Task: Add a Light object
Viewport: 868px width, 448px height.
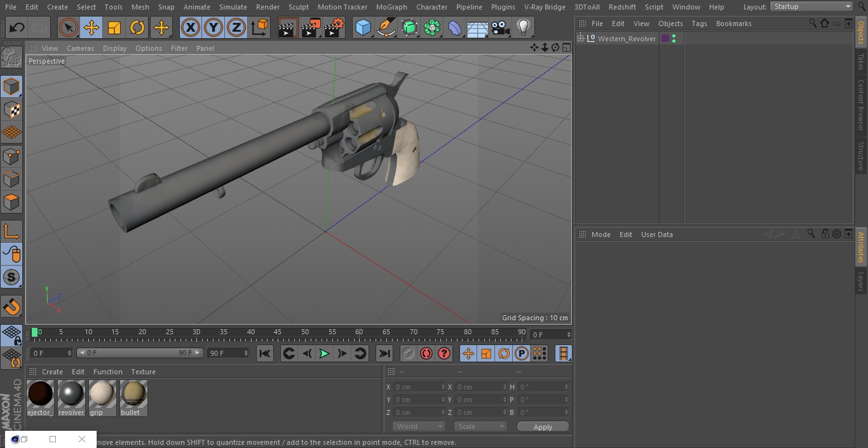Action: [523, 27]
